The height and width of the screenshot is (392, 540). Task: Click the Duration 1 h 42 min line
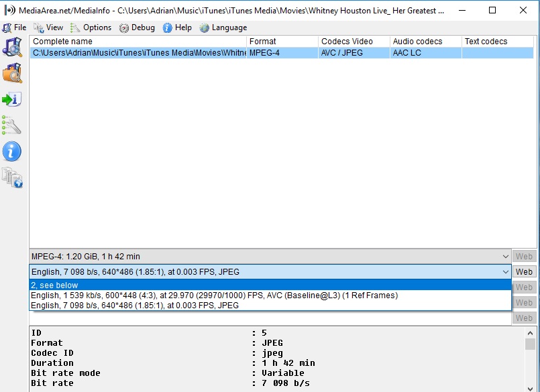[173, 363]
